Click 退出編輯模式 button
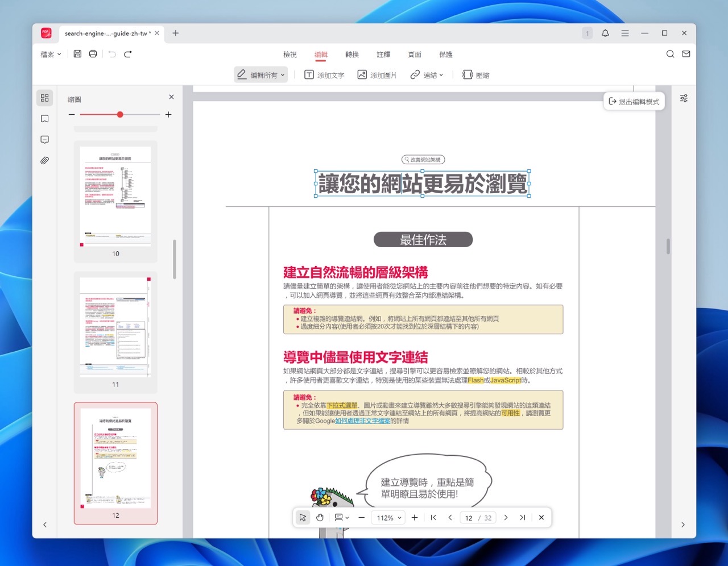This screenshot has width=728, height=566. point(634,102)
